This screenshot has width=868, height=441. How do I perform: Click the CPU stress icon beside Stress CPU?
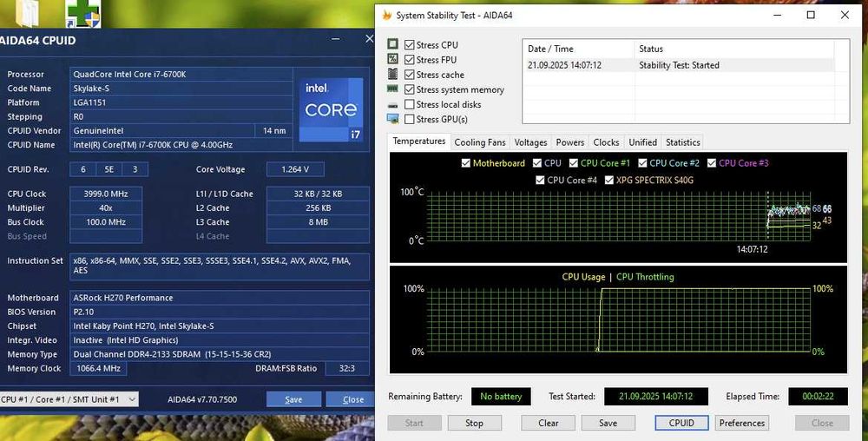392,44
